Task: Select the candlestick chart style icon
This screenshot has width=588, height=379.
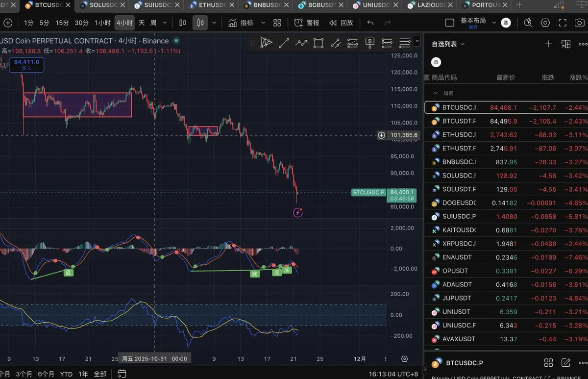Action: click(200, 23)
